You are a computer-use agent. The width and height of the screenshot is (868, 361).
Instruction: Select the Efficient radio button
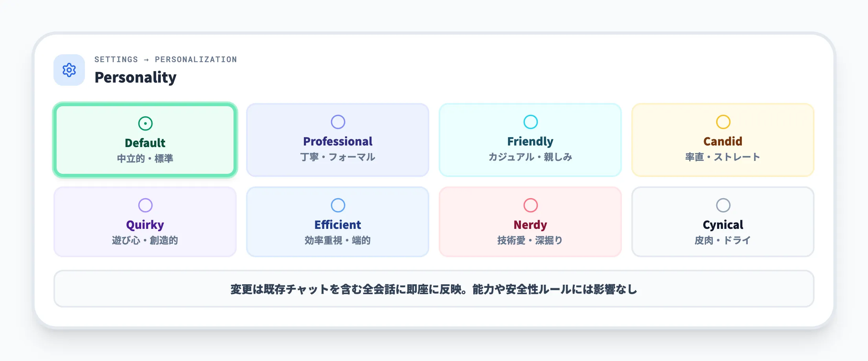pyautogui.click(x=338, y=205)
